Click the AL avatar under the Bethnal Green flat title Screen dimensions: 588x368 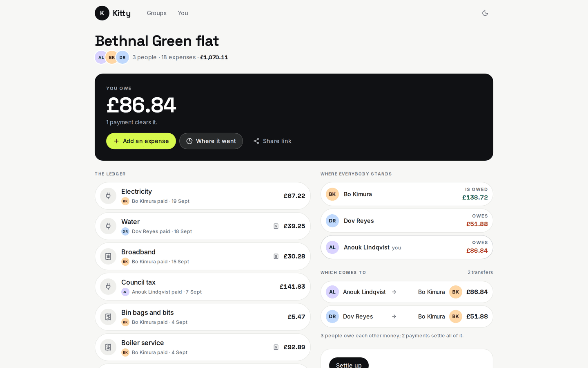[x=101, y=57]
